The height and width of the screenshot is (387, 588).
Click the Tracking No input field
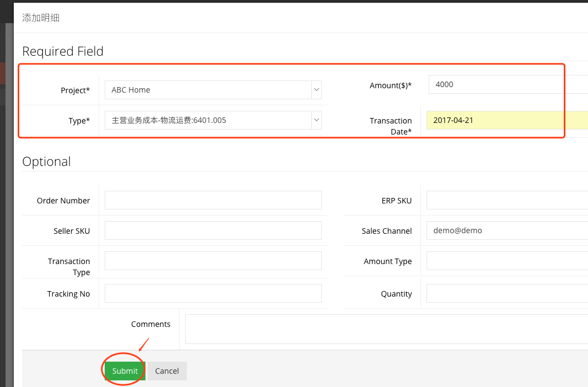(x=213, y=293)
